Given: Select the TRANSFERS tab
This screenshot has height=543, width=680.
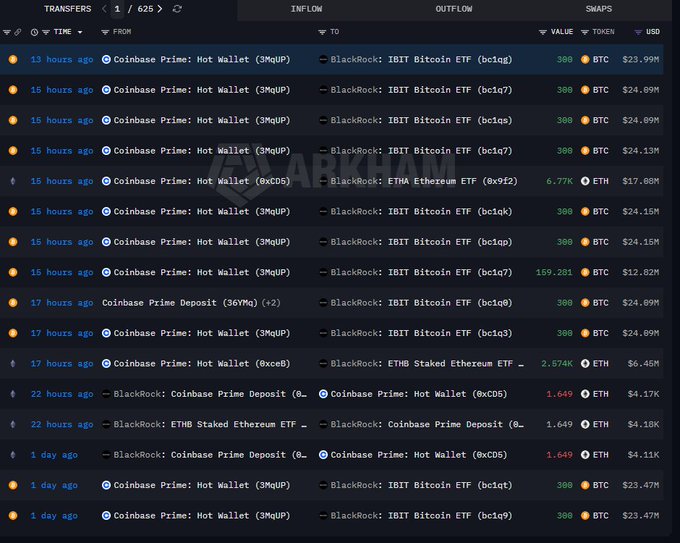Looking at the screenshot, I should 68,9.
